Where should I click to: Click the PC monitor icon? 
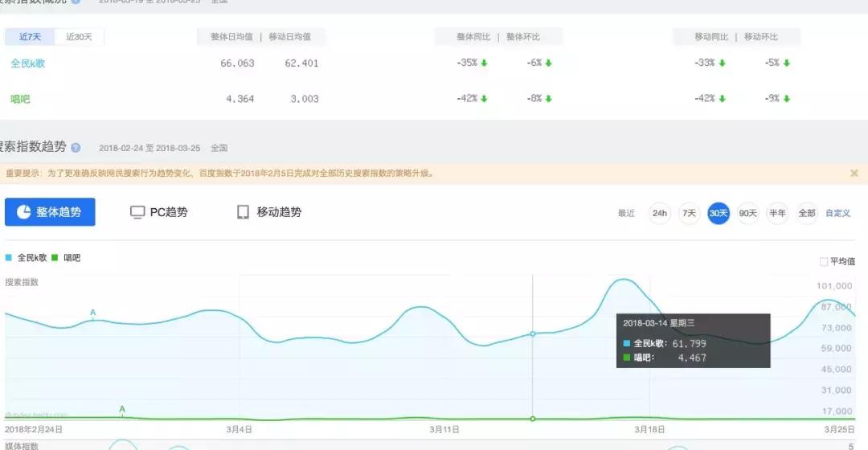pyautogui.click(x=137, y=213)
